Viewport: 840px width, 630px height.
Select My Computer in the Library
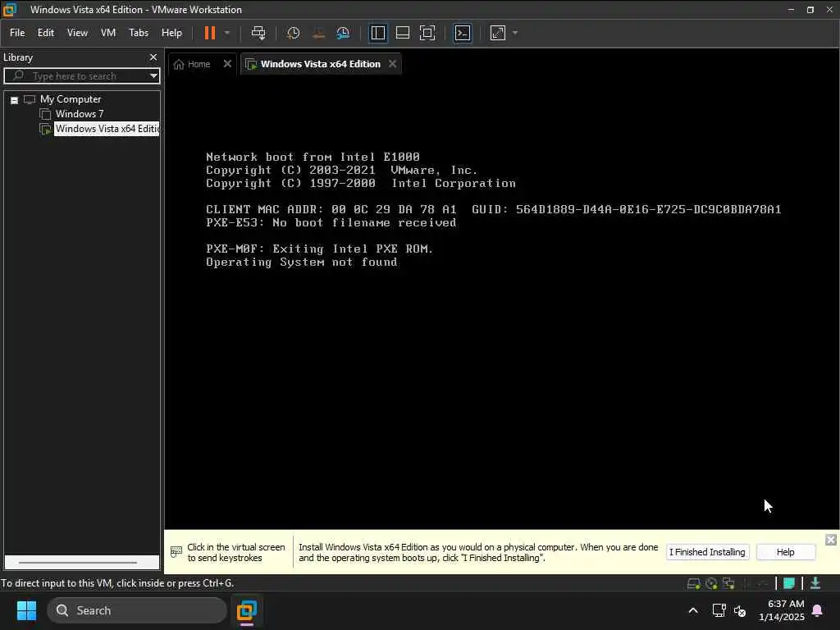(71, 99)
